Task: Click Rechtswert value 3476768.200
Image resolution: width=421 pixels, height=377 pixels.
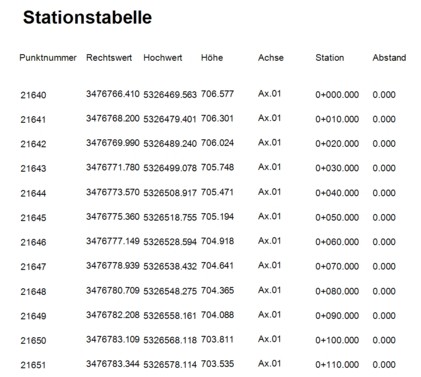Action: tap(113, 118)
